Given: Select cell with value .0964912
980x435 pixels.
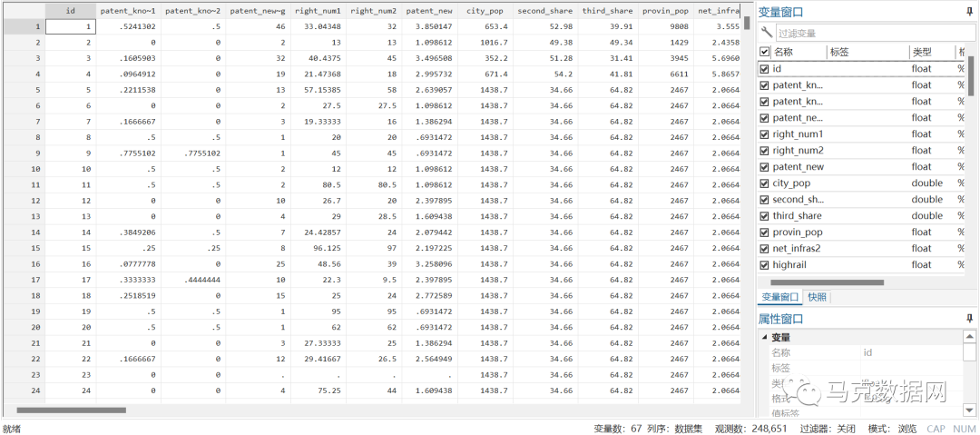Looking at the screenshot, I should pos(128,74).
